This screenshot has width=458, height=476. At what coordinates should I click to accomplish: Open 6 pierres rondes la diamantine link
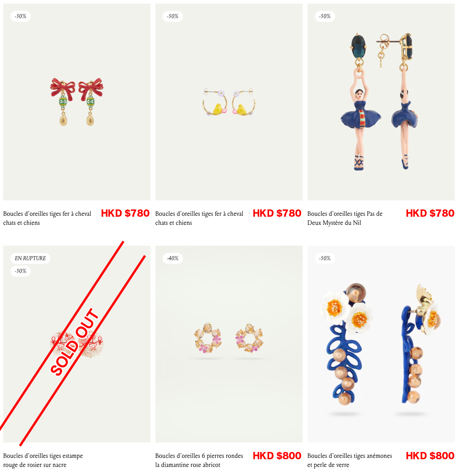pos(199,460)
